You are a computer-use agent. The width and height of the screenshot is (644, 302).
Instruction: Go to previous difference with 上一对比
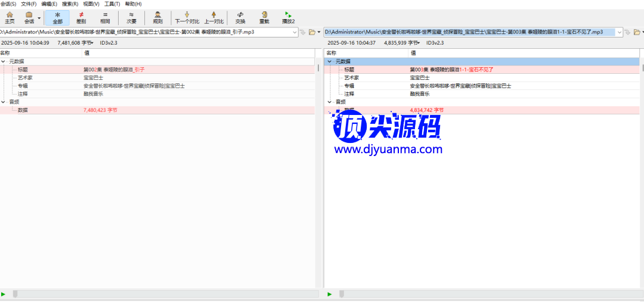214,17
